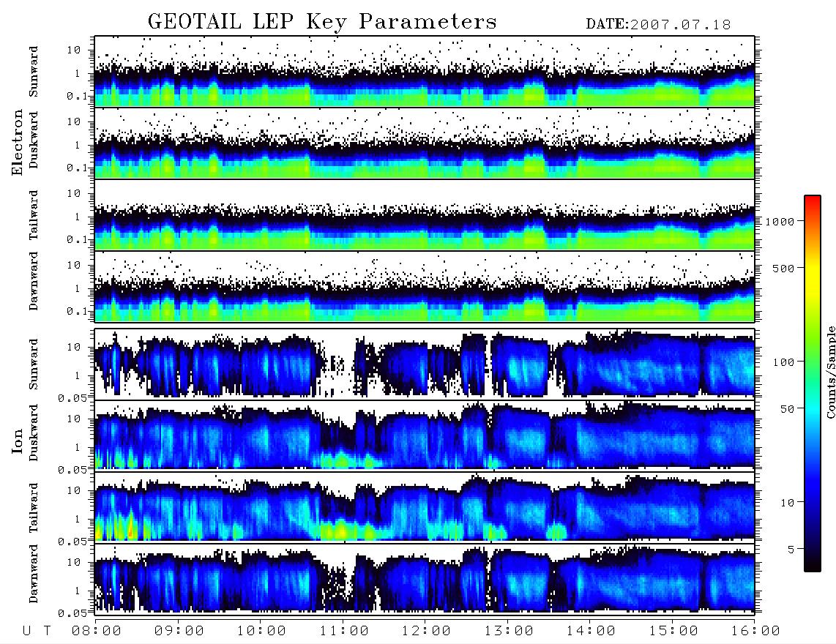Click the Ion Sunward spectrogram panel

(x=425, y=364)
